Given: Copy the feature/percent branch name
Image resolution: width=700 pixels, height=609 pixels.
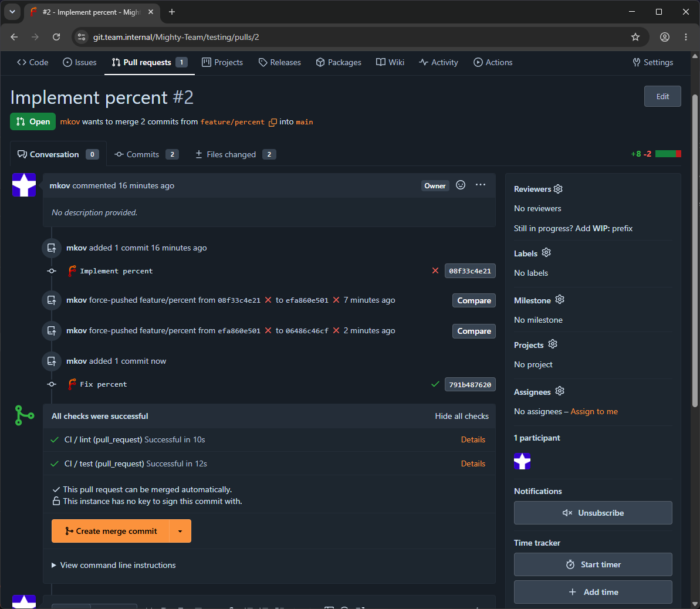Looking at the screenshot, I should [273, 123].
